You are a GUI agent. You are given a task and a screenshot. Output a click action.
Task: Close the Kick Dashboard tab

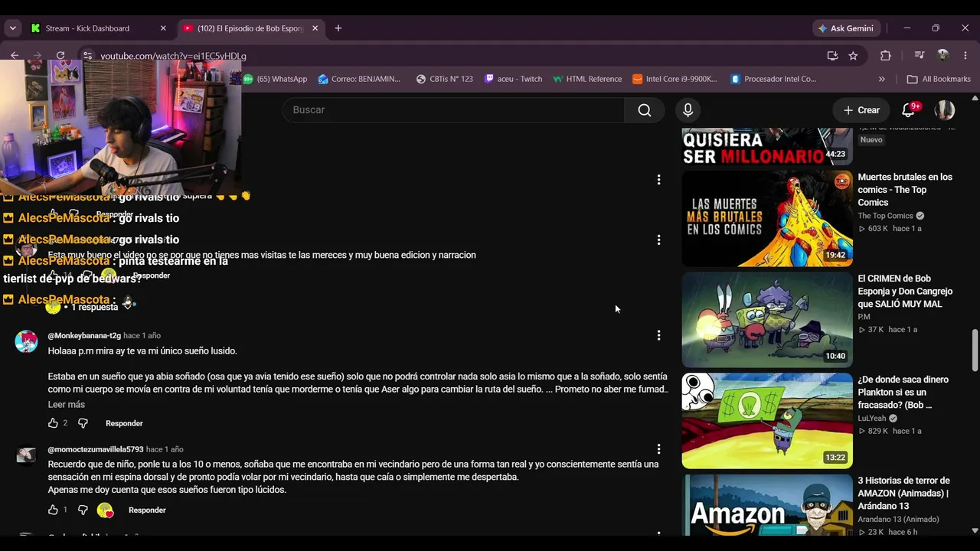coord(163,28)
